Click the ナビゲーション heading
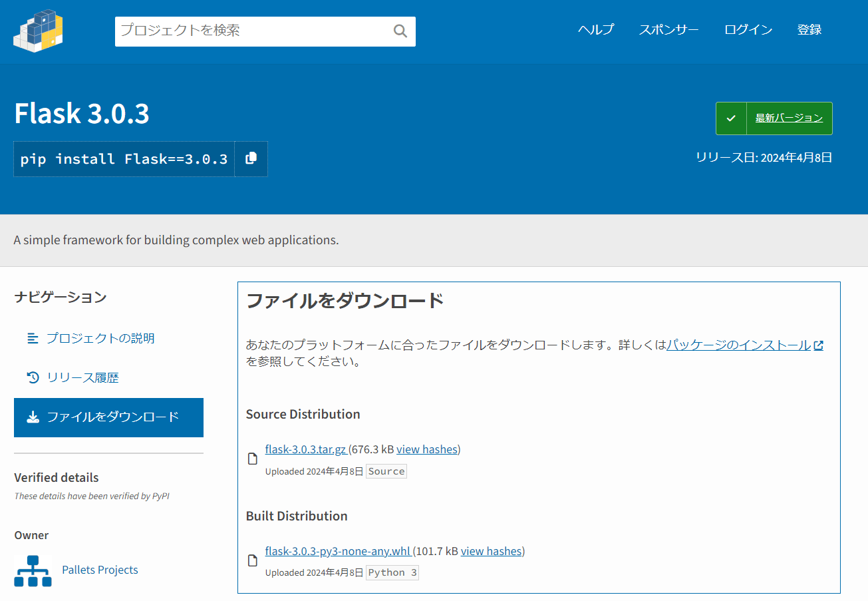868x601 pixels. click(x=61, y=297)
